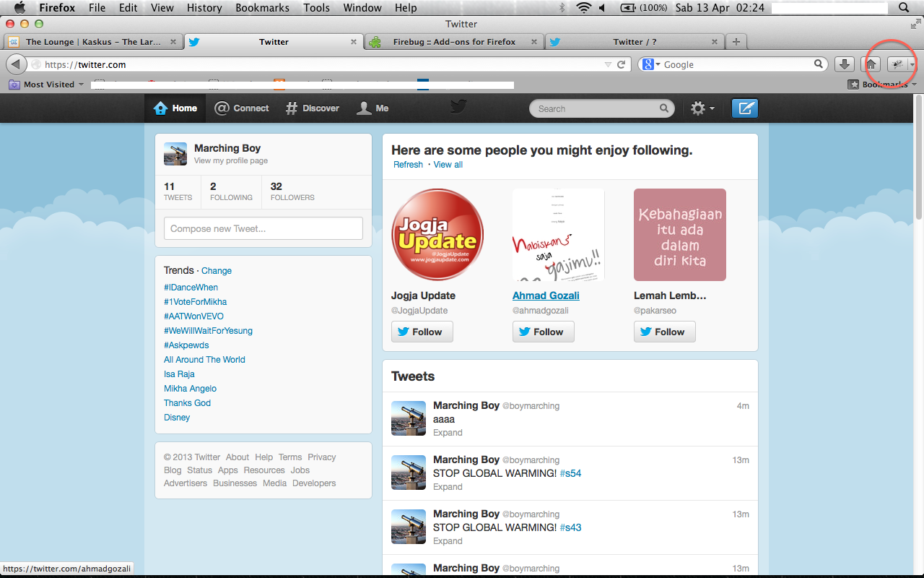Open the Most Visited bookmarks dropdown

46,85
